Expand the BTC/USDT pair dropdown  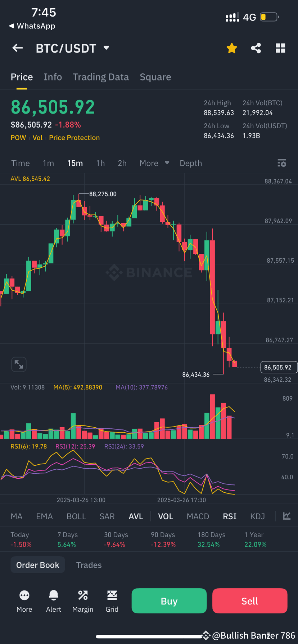[106, 48]
